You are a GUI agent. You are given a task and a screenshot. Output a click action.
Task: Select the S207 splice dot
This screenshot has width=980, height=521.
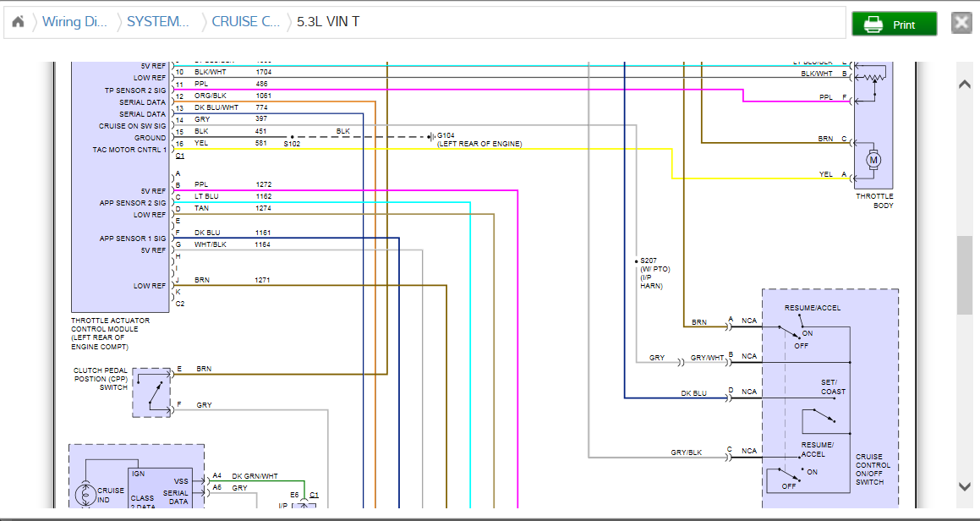636,260
